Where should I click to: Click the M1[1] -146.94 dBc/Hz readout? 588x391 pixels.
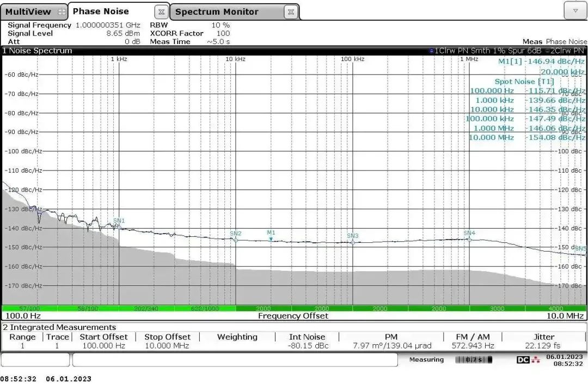[x=541, y=61]
